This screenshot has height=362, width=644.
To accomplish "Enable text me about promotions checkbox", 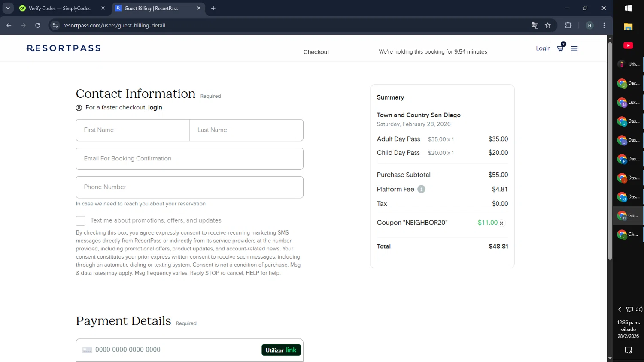I will pos(81,220).
